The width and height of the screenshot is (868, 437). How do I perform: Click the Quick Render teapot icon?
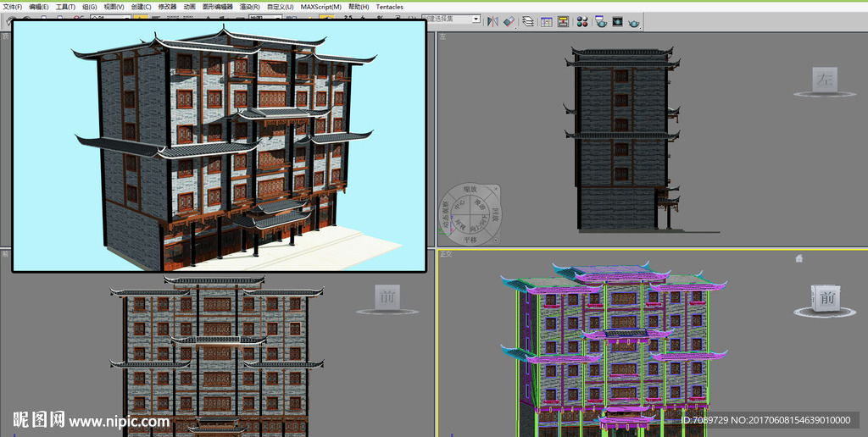click(x=634, y=21)
